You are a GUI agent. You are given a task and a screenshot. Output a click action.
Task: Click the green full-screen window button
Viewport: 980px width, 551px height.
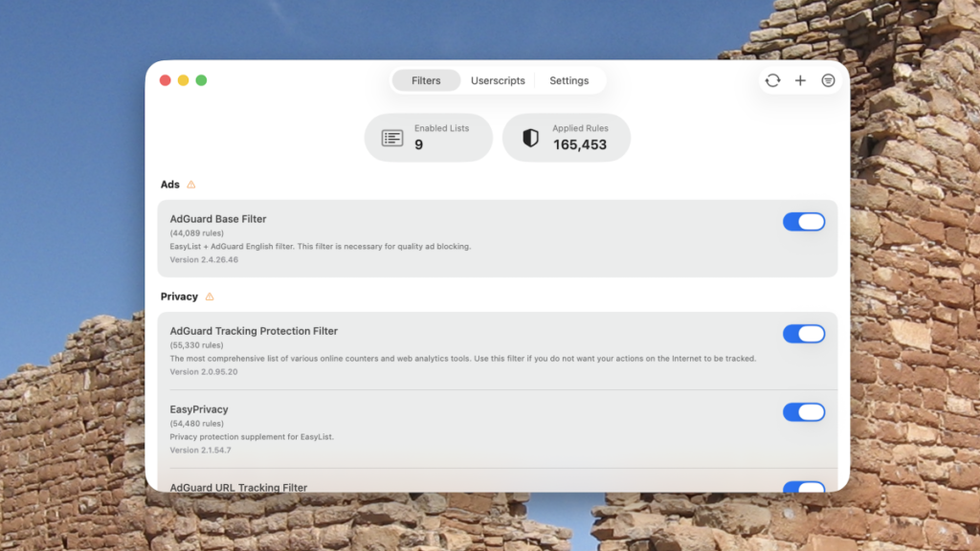point(200,82)
